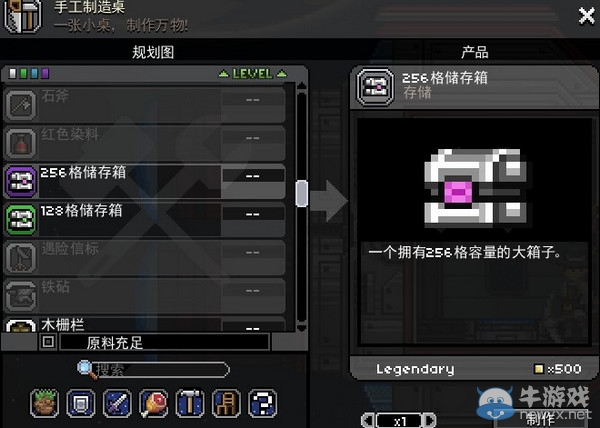Increase craft quantity with right arrow
This screenshot has width=600, height=428.
coord(430,420)
